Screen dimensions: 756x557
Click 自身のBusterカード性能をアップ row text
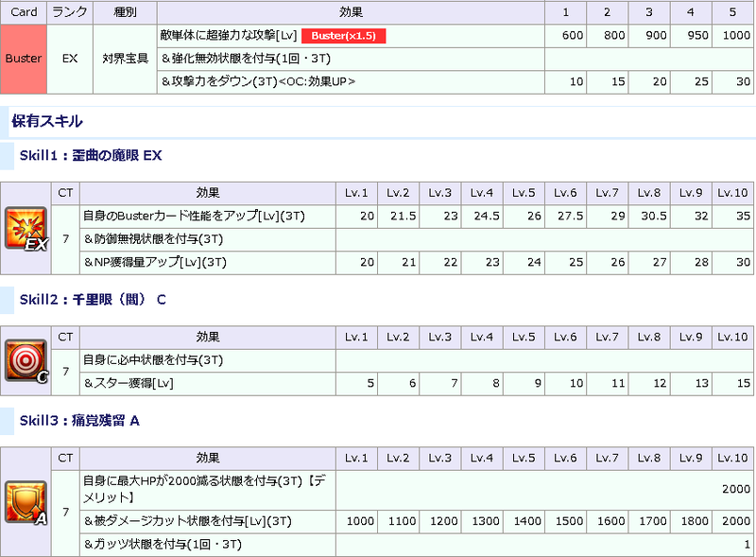click(x=194, y=216)
